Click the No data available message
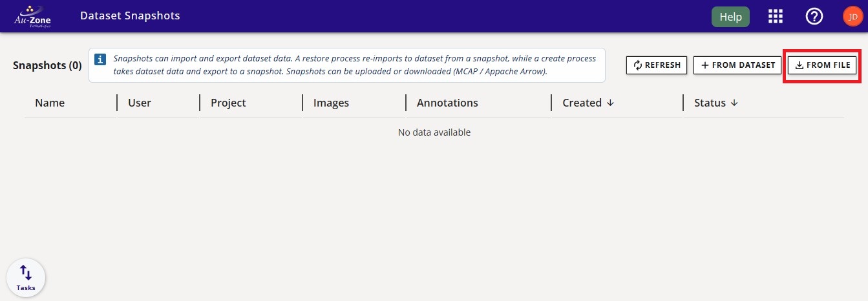This screenshot has height=301, width=868. point(434,132)
